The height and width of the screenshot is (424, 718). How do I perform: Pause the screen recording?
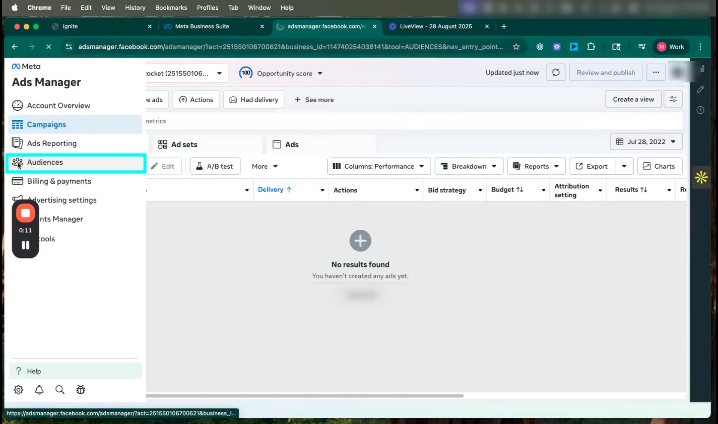point(26,245)
